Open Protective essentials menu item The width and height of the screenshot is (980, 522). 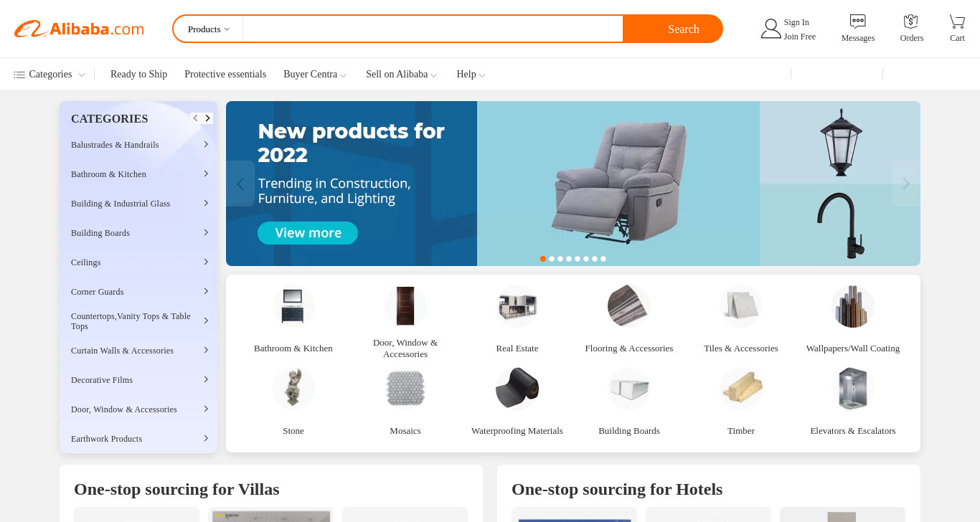225,75
